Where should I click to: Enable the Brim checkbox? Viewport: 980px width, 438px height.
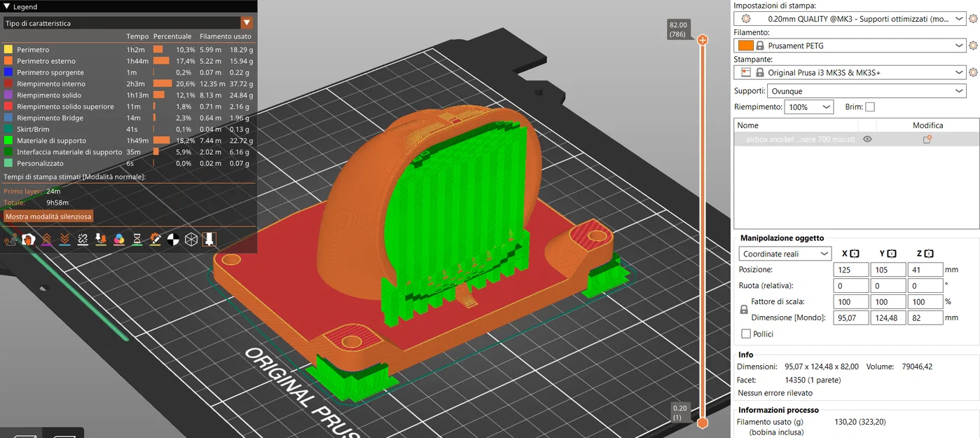tap(870, 107)
